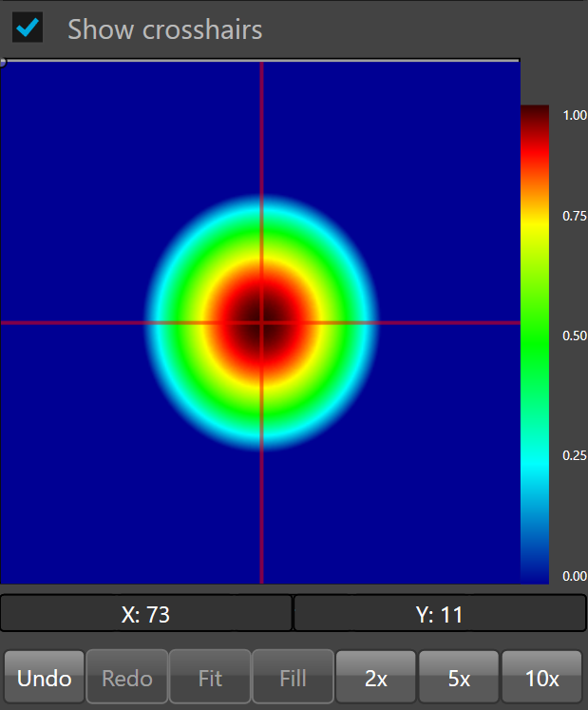Click the cyan colorbar region near 0.25
The height and width of the screenshot is (710, 588).
[534, 457]
